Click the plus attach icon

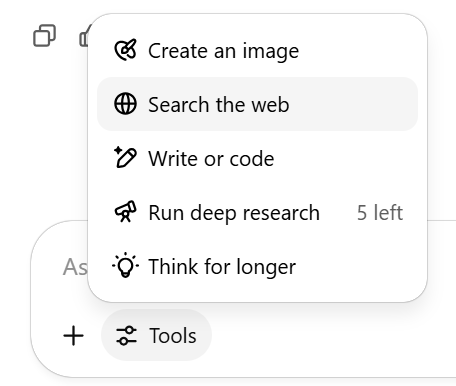73,335
